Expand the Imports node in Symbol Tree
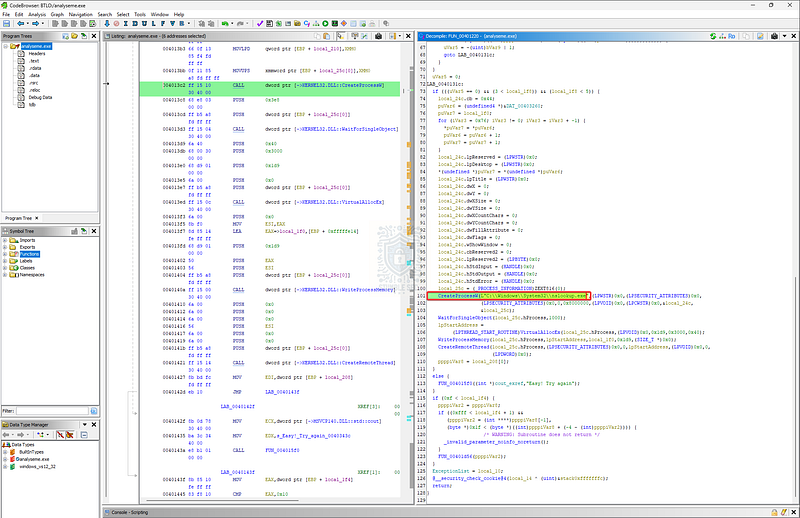The width and height of the screenshot is (800, 518). coord(5,240)
